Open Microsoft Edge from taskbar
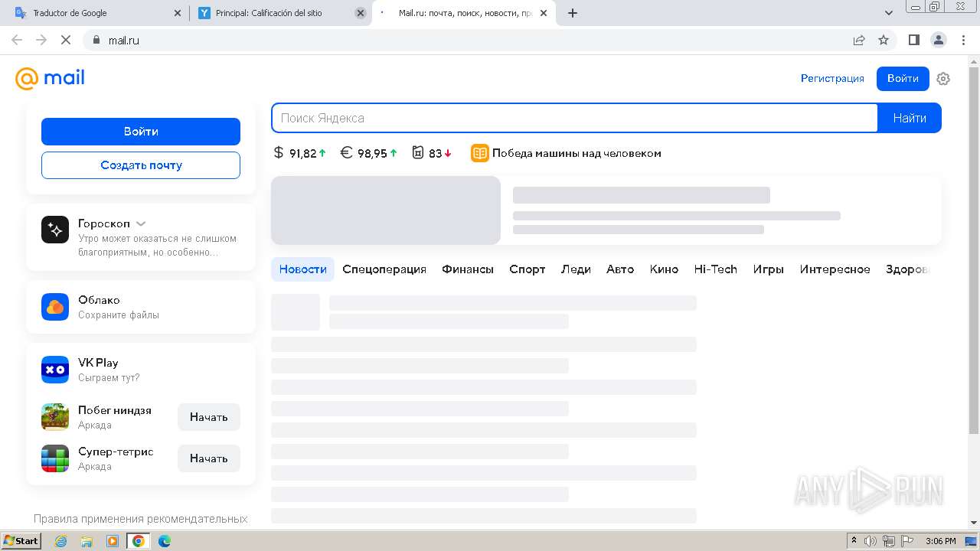This screenshot has width=980, height=551. pyautogui.click(x=165, y=541)
